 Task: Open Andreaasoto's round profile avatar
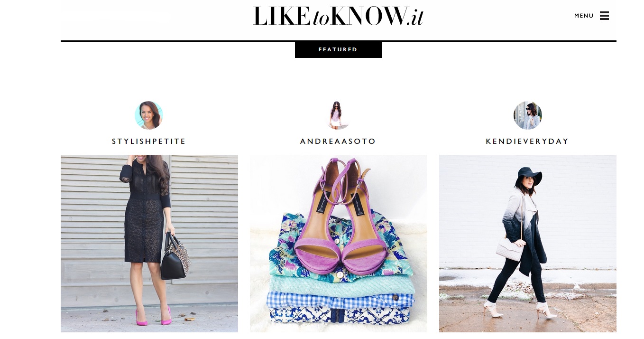coord(338,115)
